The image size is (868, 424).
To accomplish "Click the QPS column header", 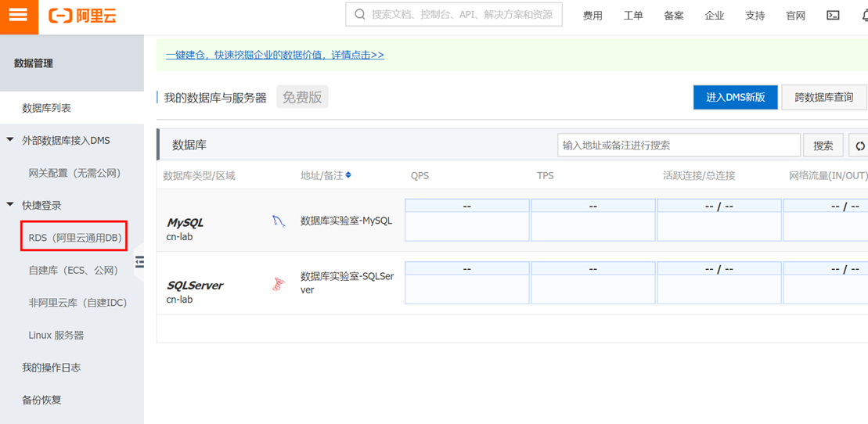I will 420,176.
